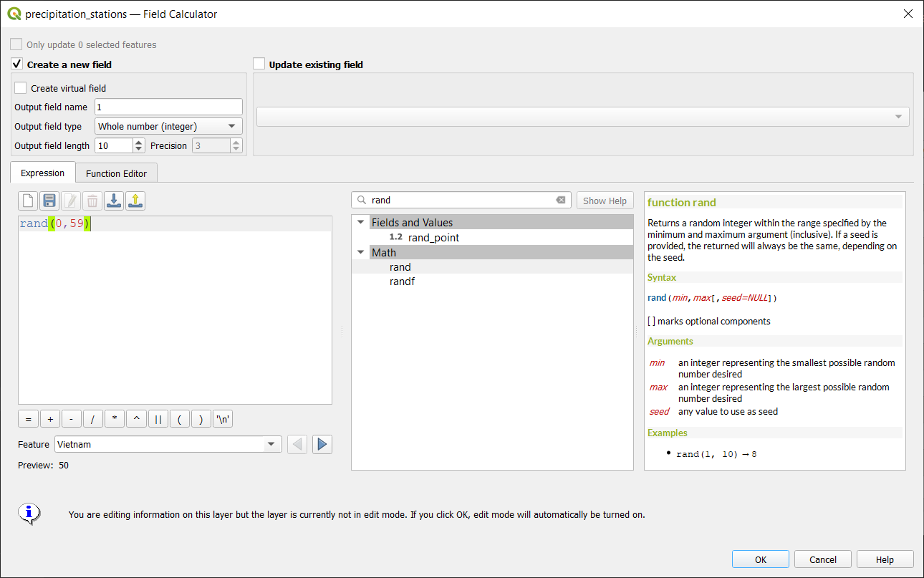This screenshot has height=578, width=924.
Task: Click the Cancel button
Action: pos(823,559)
